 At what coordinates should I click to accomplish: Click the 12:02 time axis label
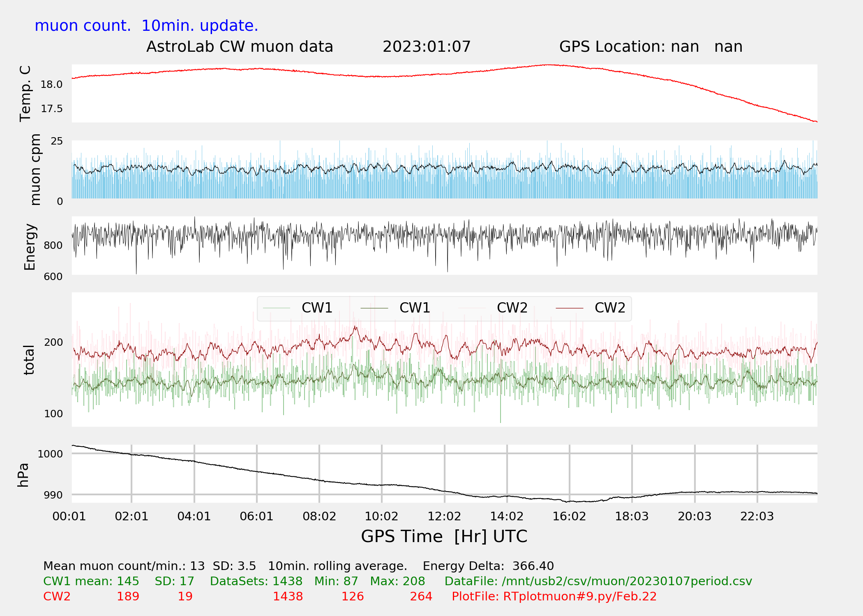444,516
